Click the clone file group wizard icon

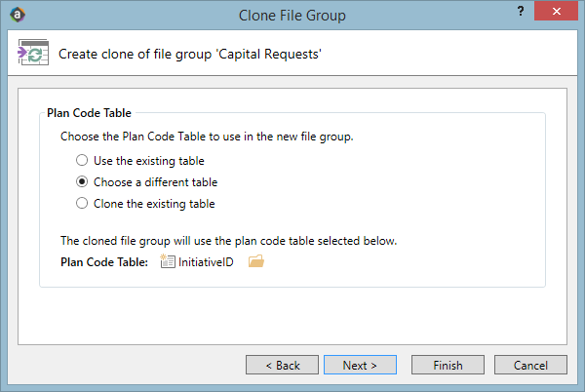[x=33, y=53]
